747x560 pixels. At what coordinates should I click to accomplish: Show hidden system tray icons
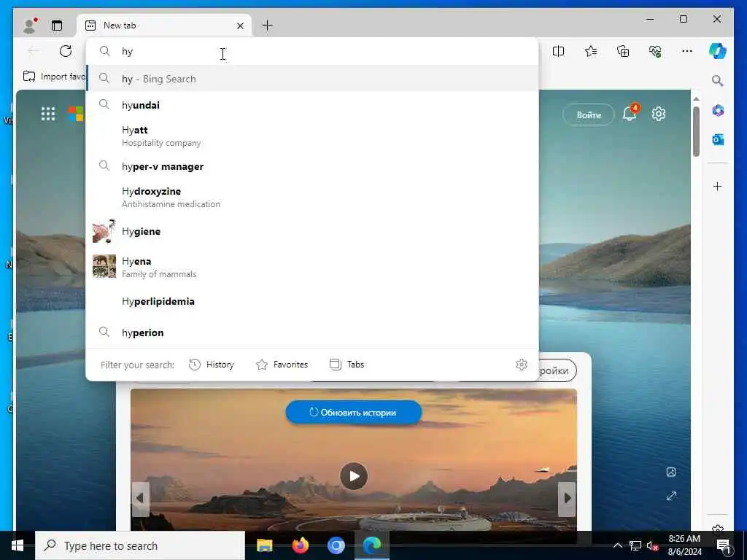pos(617,545)
